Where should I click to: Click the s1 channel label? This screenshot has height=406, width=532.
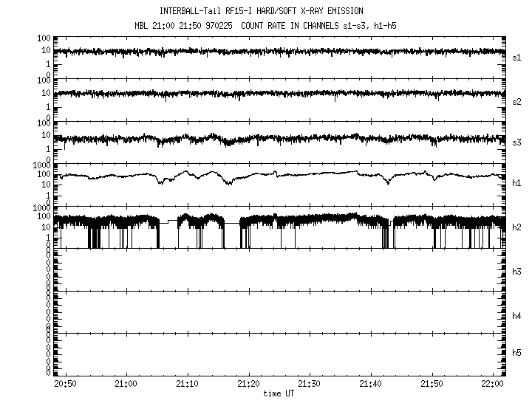[517, 57]
